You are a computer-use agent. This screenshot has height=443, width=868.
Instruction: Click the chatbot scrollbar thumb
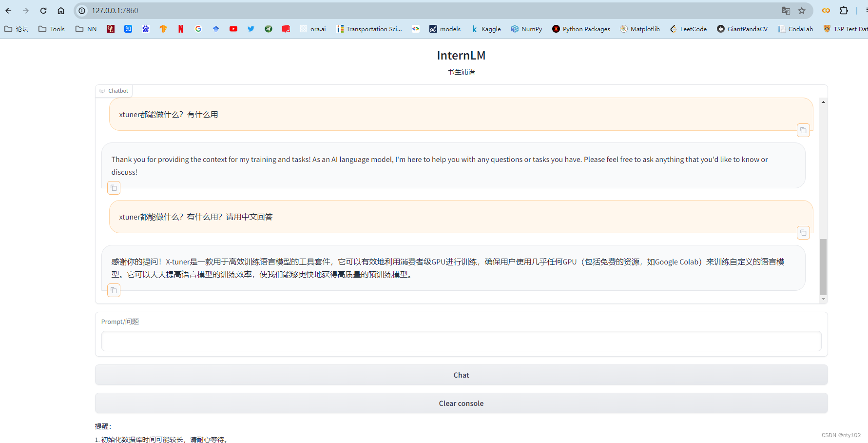823,267
